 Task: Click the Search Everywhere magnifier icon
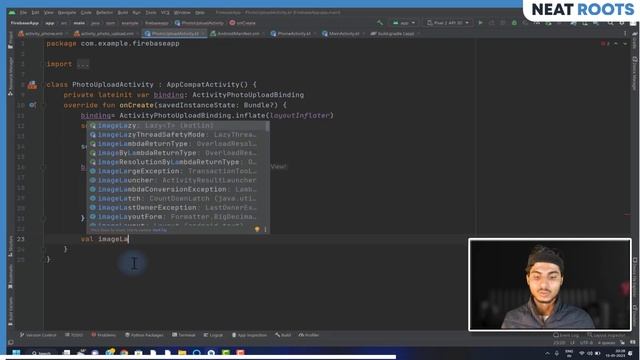point(611,23)
